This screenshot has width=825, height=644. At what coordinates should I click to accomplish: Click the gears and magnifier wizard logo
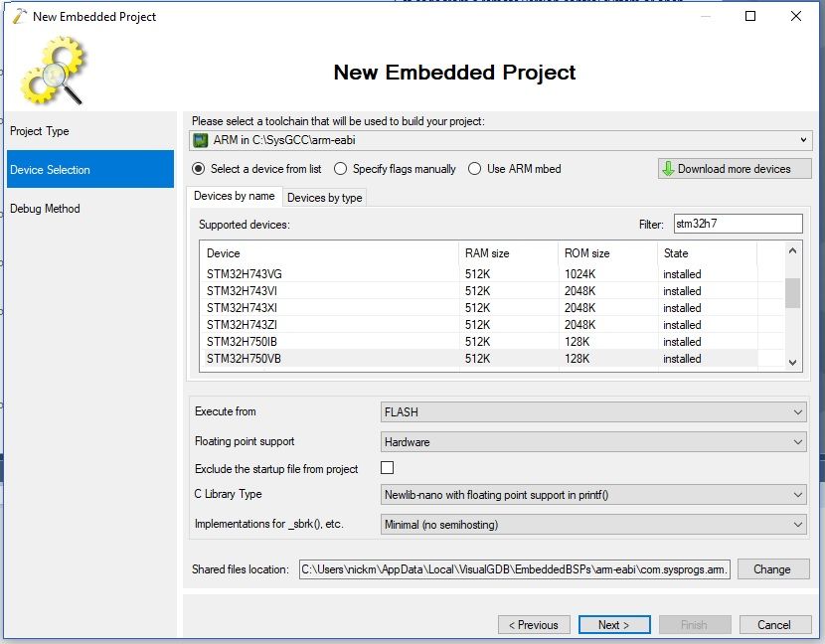pyautogui.click(x=53, y=71)
